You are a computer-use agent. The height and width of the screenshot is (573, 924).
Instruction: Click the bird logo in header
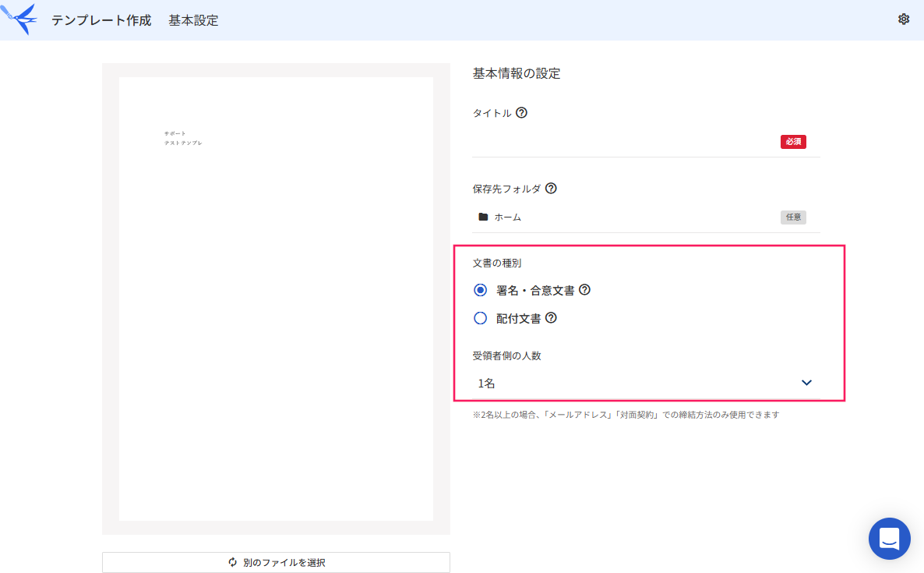[x=19, y=19]
